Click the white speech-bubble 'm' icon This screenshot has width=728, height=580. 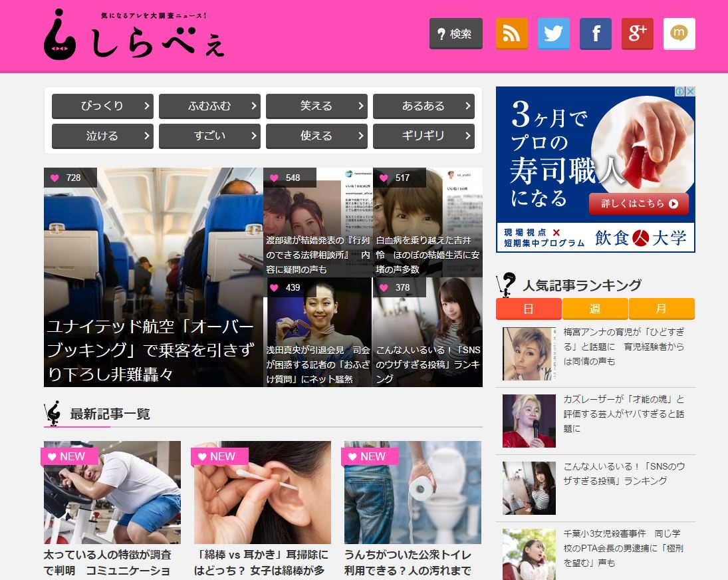(679, 33)
